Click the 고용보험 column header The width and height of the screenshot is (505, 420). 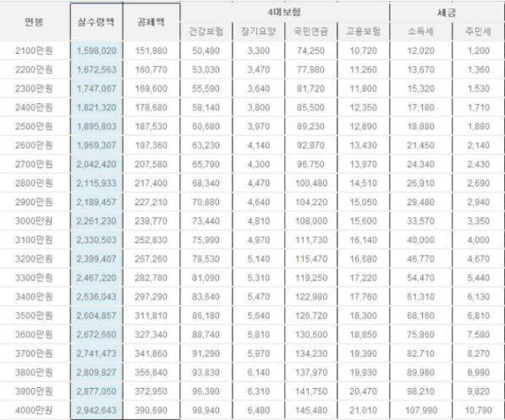(x=363, y=31)
